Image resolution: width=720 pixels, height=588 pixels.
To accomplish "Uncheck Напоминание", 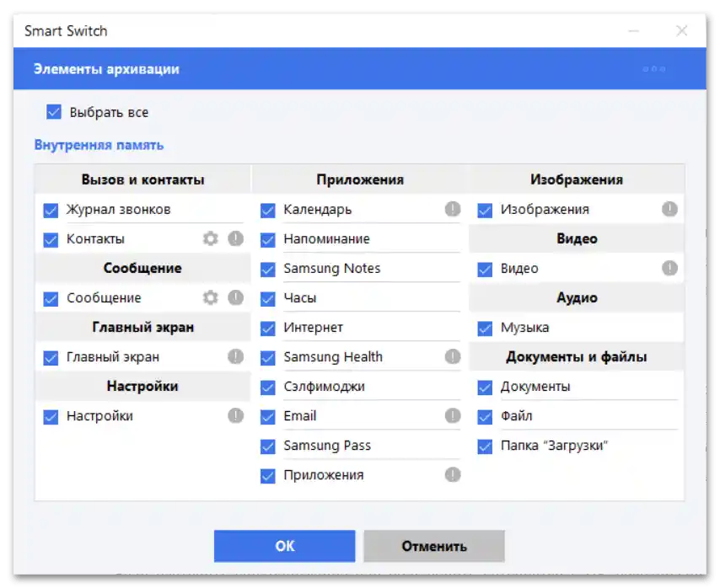I will 268,240.
